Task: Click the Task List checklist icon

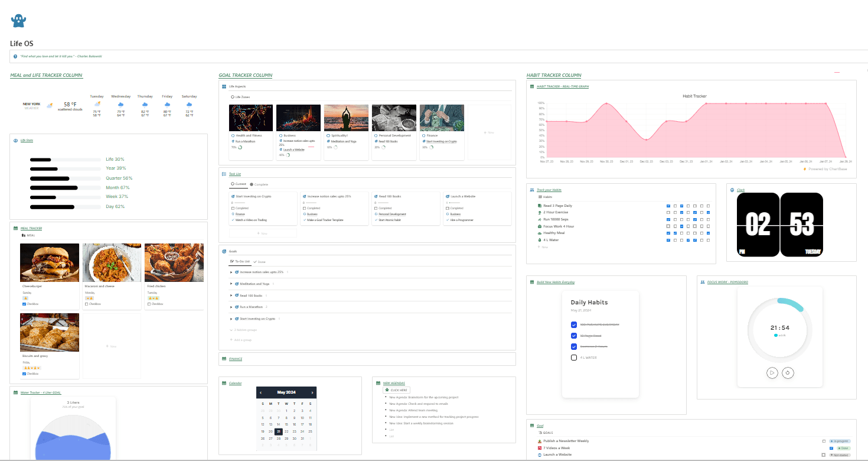Action: pos(224,174)
